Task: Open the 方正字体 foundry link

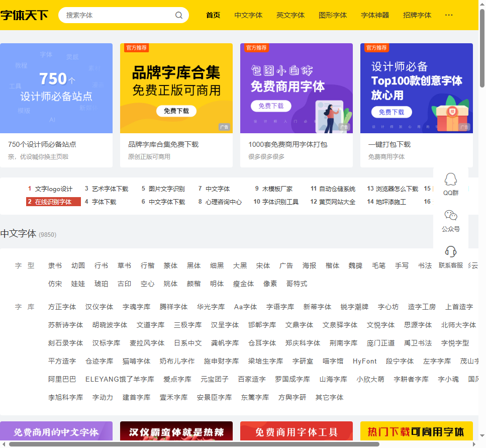Action: (62, 307)
